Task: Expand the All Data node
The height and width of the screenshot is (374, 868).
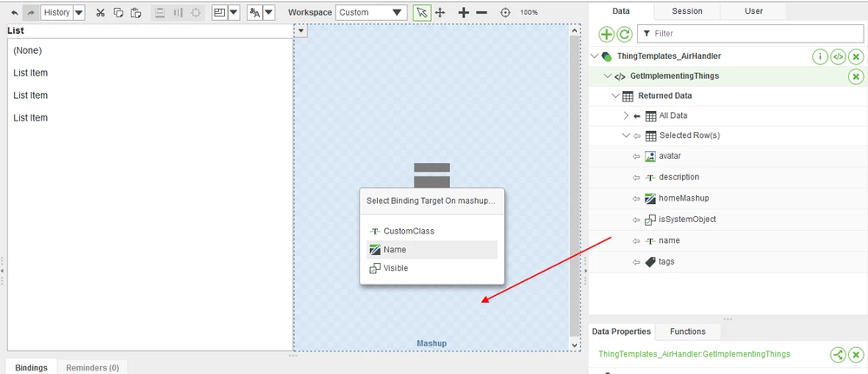Action: click(x=626, y=115)
